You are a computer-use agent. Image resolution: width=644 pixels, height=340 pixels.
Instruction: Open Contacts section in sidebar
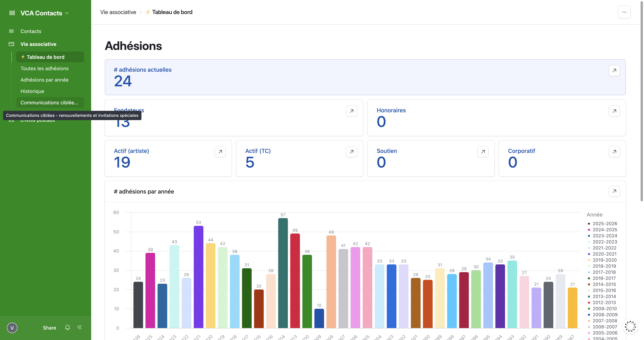pyautogui.click(x=31, y=31)
